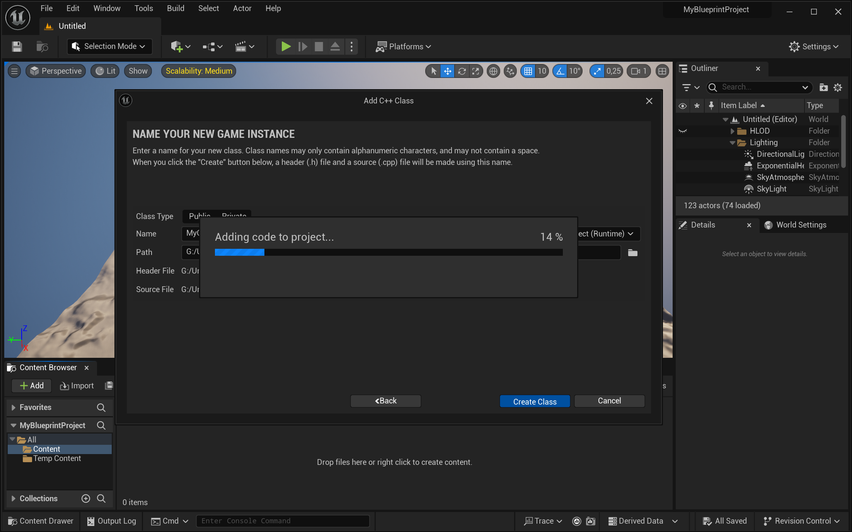Open the Window menu
852x532 pixels.
pyautogui.click(x=106, y=9)
